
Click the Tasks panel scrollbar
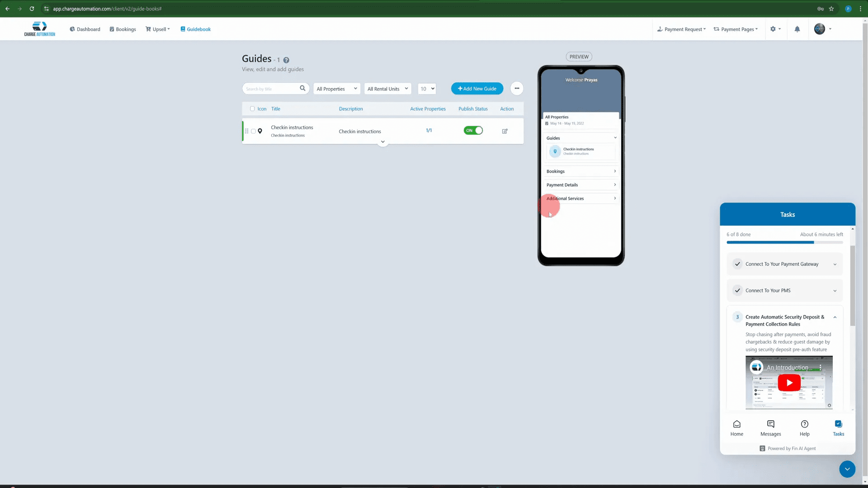tap(853, 286)
